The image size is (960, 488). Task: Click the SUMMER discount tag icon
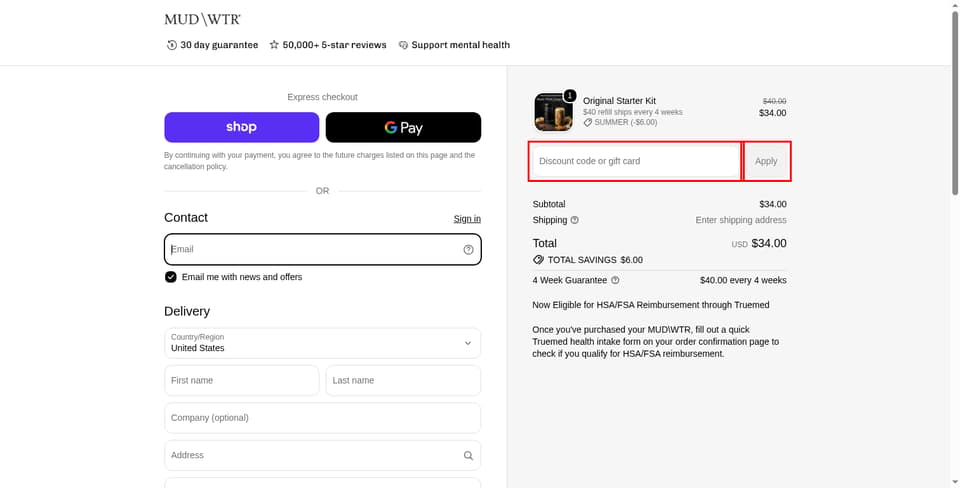[x=588, y=122]
